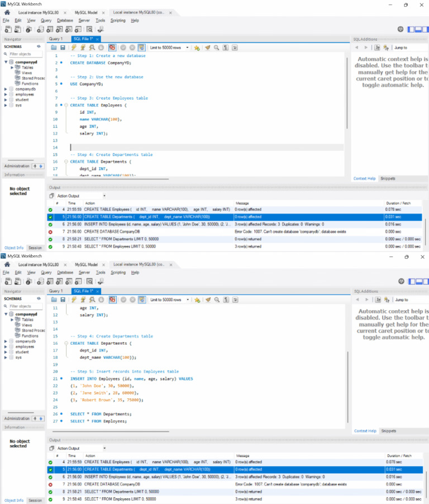Toggle autocommit mode in the lower editor toolbar
Image resolution: width=429 pixels, height=504 pixels.
click(142, 299)
